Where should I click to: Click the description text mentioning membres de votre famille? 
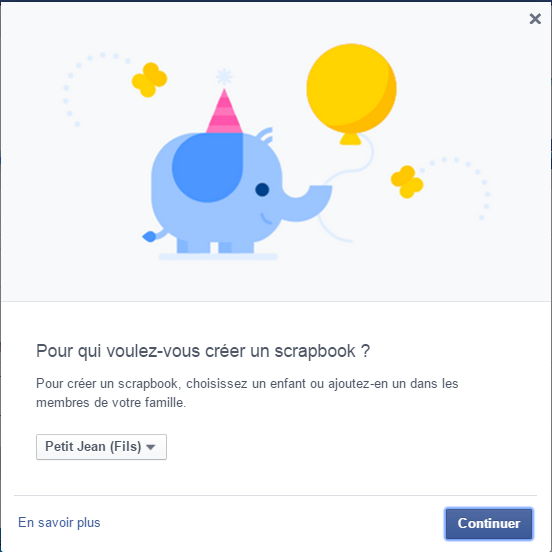click(x=247, y=393)
